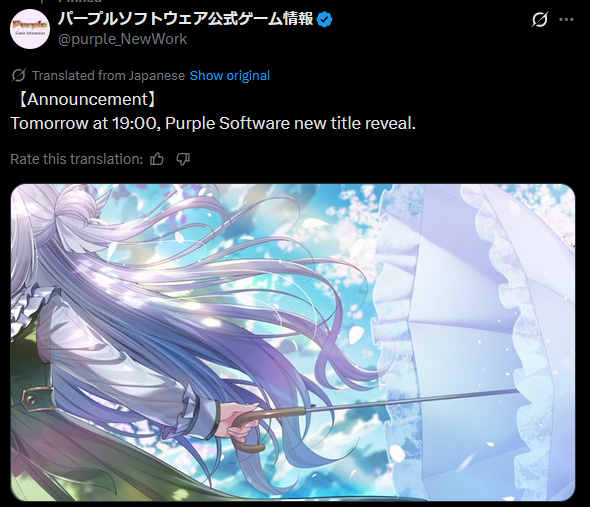Open the three-dot more options menu

566,20
